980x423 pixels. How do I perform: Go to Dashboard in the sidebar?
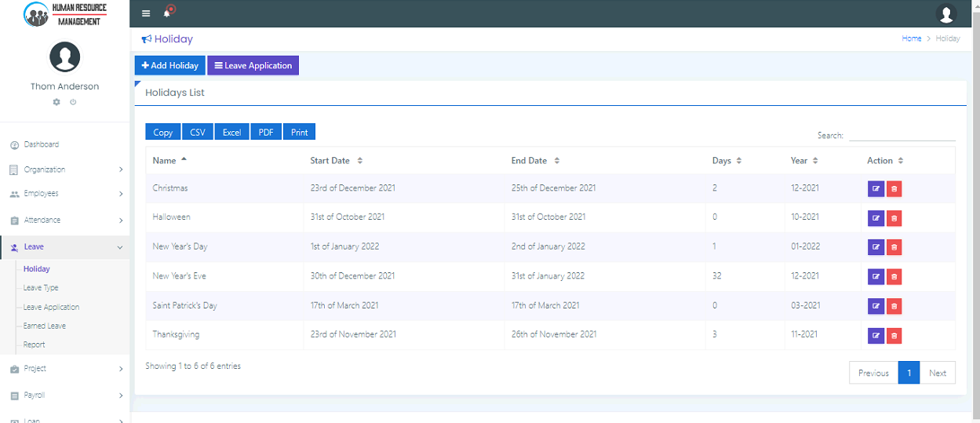41,144
